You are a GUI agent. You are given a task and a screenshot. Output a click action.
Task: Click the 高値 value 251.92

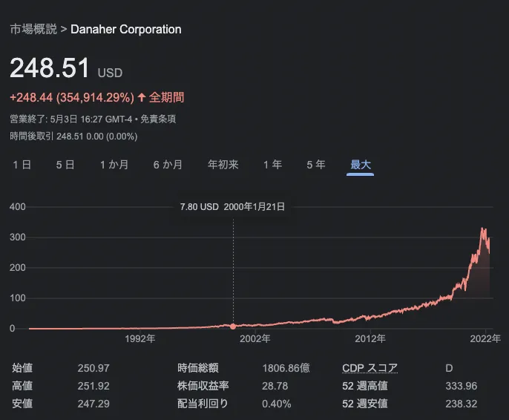93,386
